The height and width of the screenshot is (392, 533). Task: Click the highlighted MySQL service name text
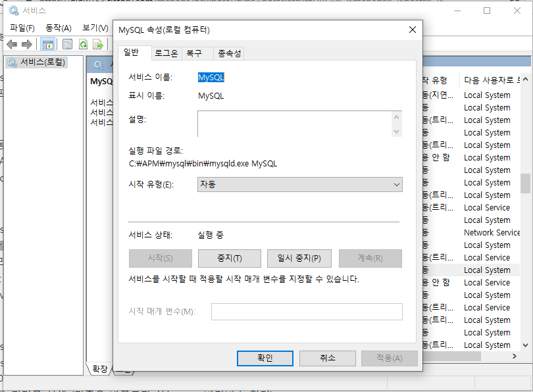pyautogui.click(x=211, y=78)
